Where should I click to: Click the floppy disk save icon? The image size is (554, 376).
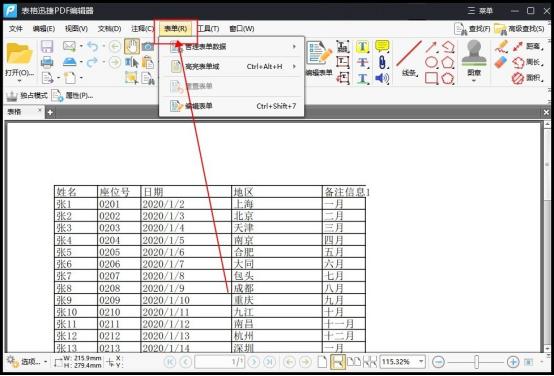(47, 46)
